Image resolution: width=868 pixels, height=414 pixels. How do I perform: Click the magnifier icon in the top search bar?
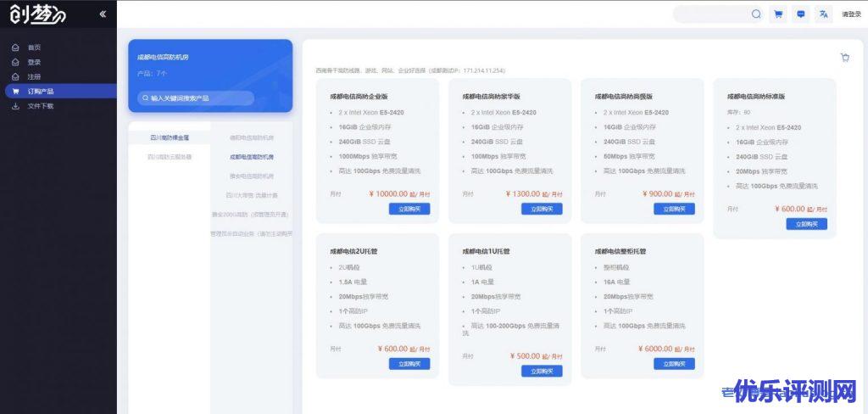pyautogui.click(x=756, y=14)
